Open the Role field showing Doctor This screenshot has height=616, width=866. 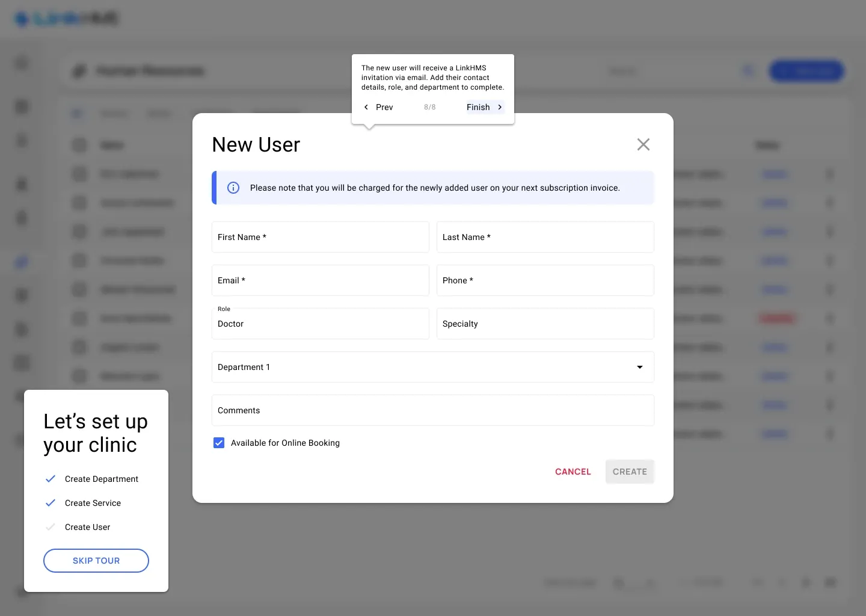(321, 324)
